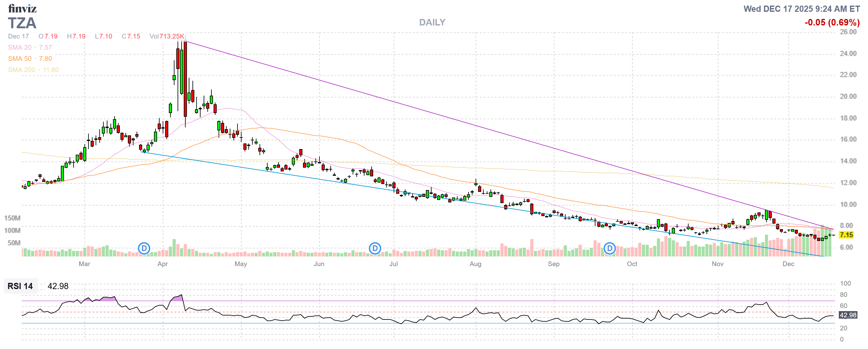
Task: Click the 26.00 price axis label
Action: [x=848, y=32]
